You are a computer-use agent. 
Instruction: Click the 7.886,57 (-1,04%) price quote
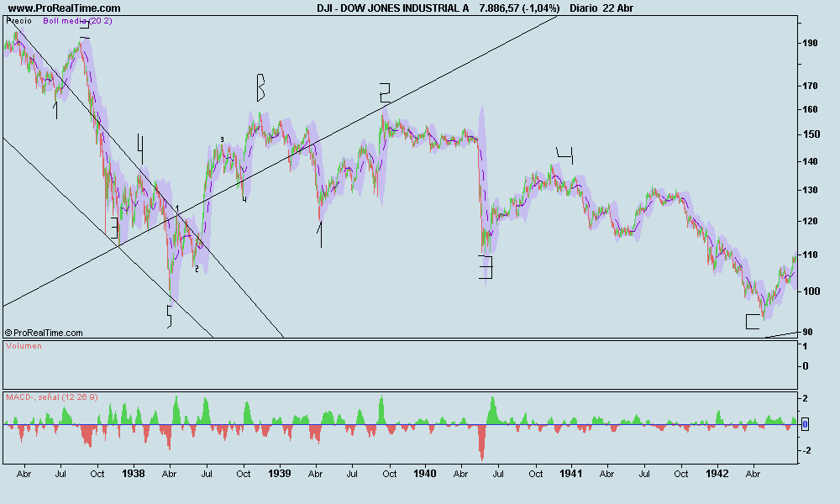click(519, 8)
